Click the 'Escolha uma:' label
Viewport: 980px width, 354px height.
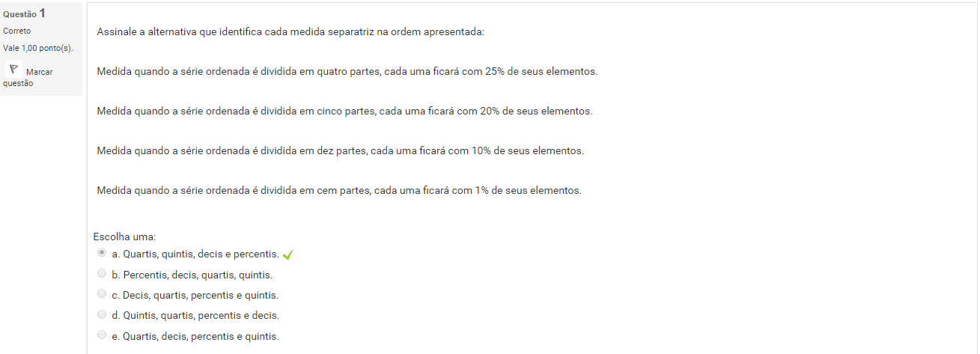(x=124, y=236)
